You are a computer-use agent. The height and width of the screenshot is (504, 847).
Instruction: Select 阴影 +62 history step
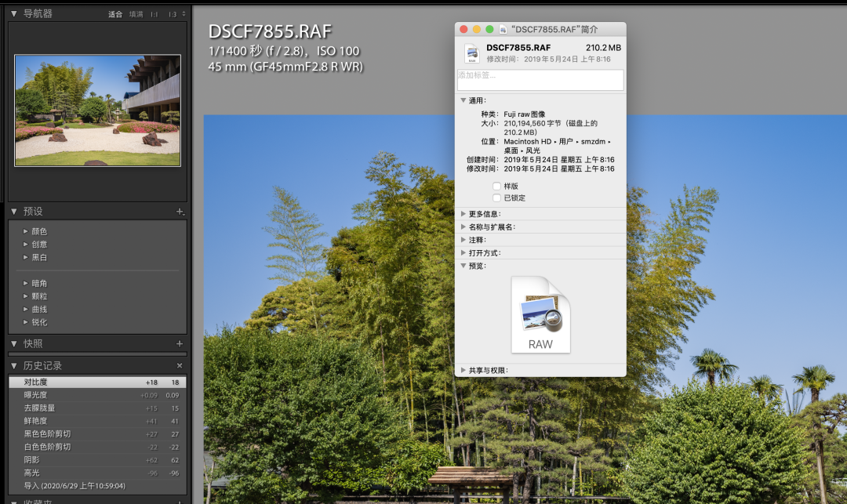pyautogui.click(x=98, y=460)
